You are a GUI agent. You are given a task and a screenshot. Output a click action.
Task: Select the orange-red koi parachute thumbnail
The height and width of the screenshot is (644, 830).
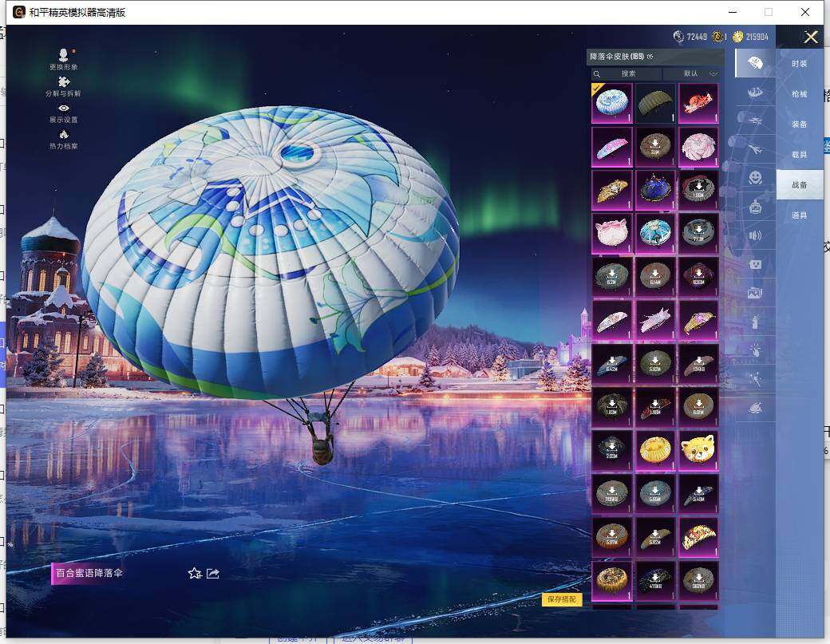point(699,103)
